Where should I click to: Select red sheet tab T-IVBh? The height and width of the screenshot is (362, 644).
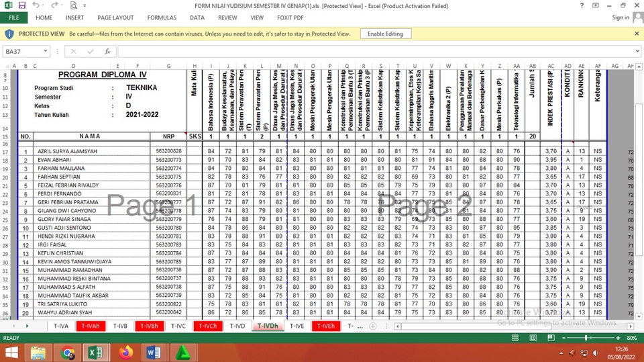[x=149, y=326]
